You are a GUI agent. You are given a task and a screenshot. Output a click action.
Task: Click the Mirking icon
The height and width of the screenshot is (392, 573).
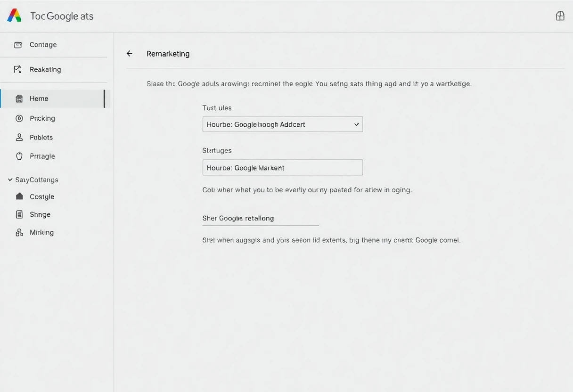[x=19, y=232]
